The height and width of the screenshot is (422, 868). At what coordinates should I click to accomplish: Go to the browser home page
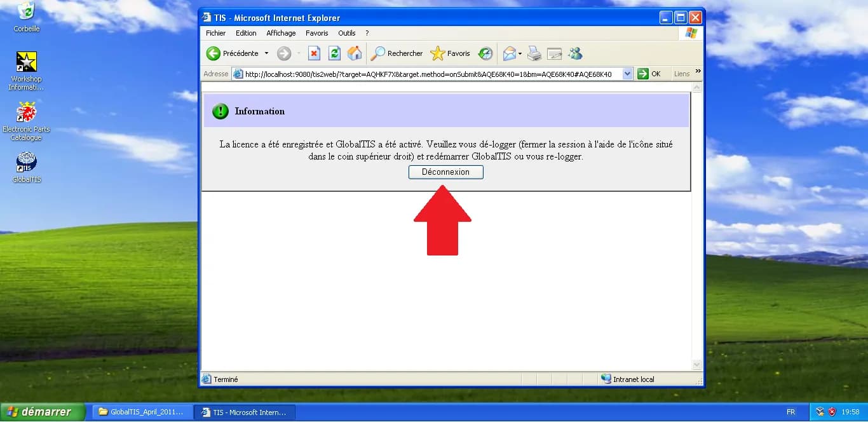tap(355, 53)
